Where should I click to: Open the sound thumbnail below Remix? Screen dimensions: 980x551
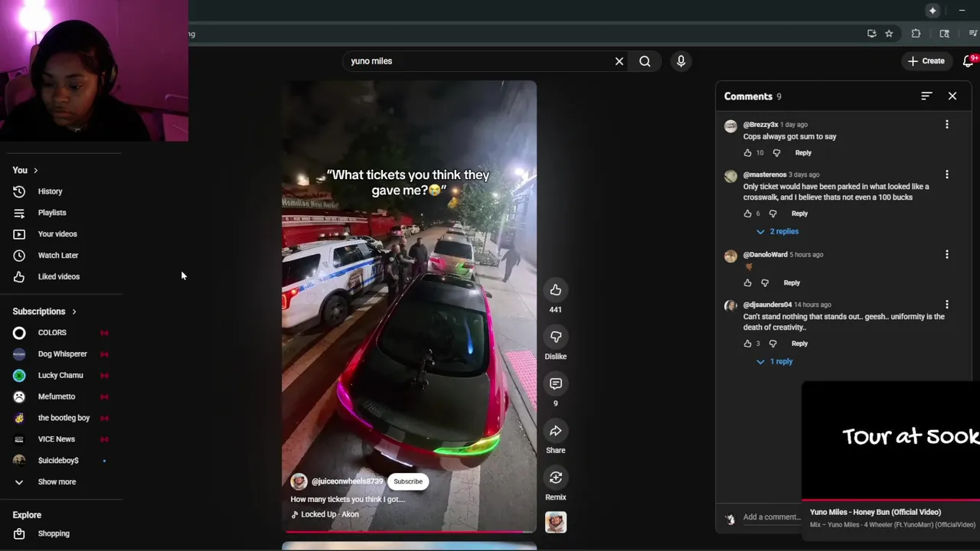pyautogui.click(x=555, y=522)
